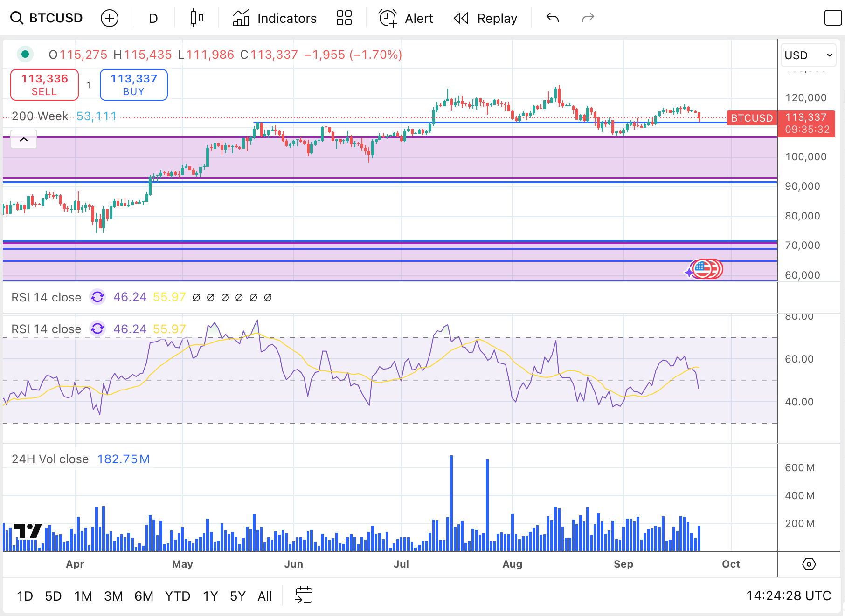
Task: Click the low price L111,986
Action: pos(206,55)
